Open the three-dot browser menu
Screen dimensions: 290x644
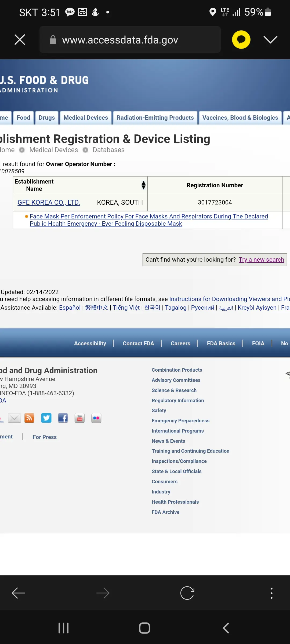point(271,593)
